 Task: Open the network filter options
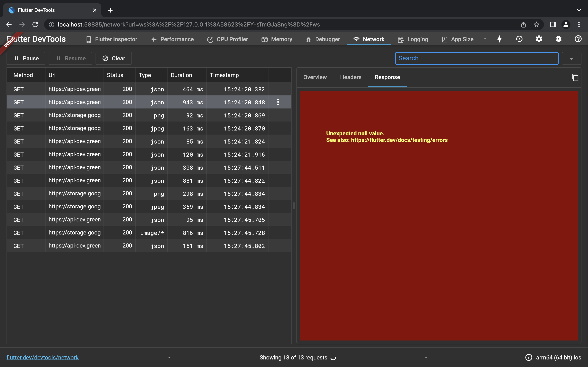[x=571, y=58]
